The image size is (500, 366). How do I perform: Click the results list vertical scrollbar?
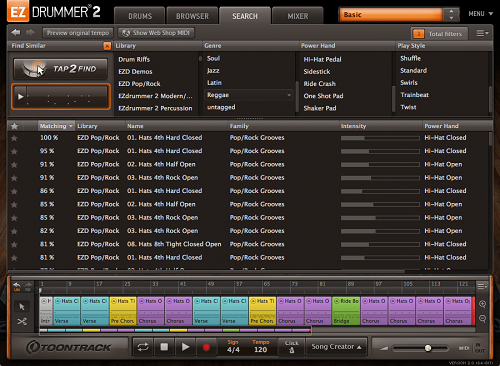tap(490, 139)
